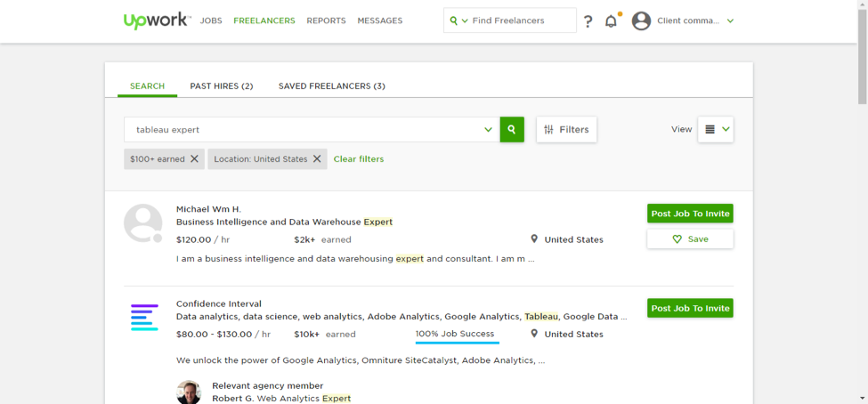Open the notifications bell icon
This screenshot has width=868, height=404.
(611, 21)
